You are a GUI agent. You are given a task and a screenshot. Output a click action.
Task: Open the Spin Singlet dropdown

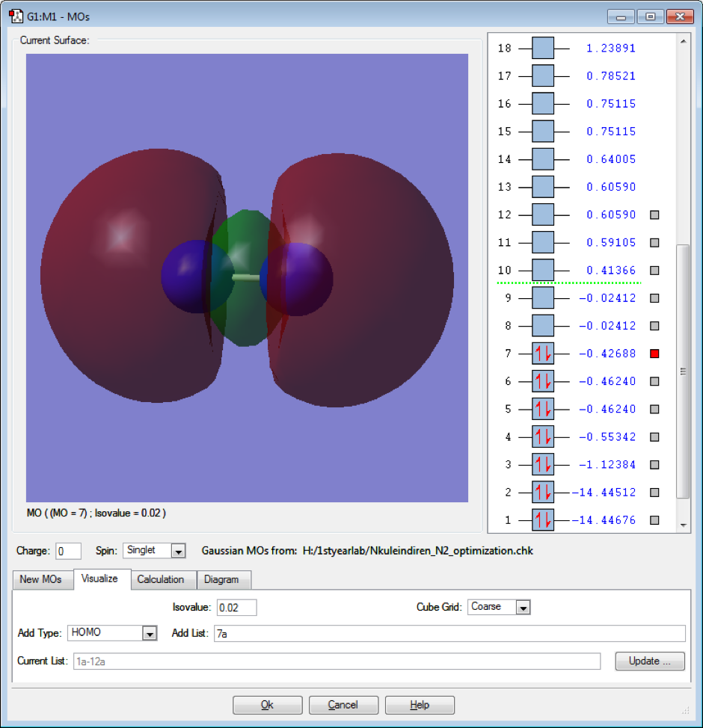[x=179, y=551]
